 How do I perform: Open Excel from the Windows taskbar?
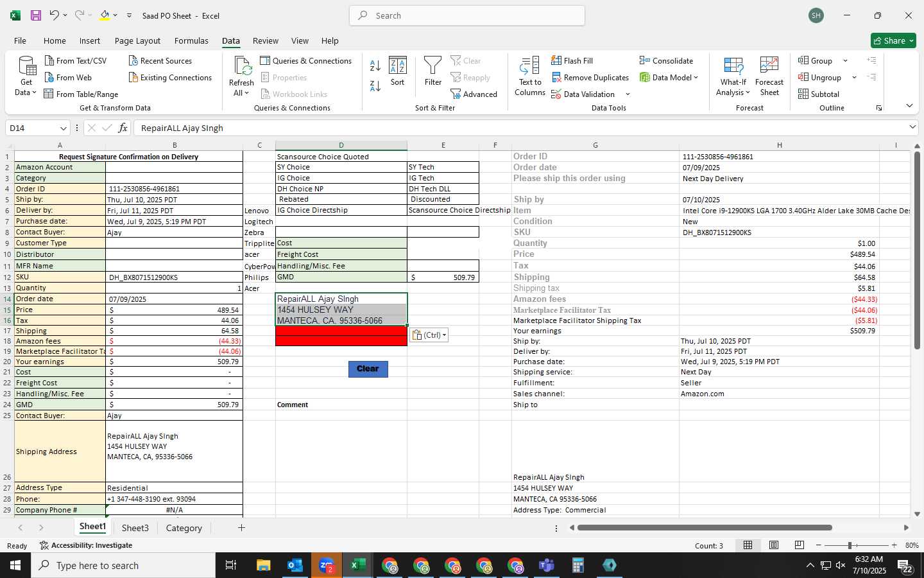(358, 565)
